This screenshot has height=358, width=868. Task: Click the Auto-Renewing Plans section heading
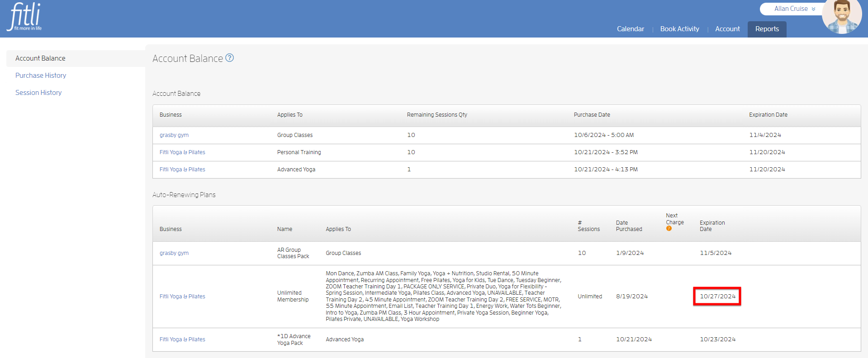coord(184,195)
